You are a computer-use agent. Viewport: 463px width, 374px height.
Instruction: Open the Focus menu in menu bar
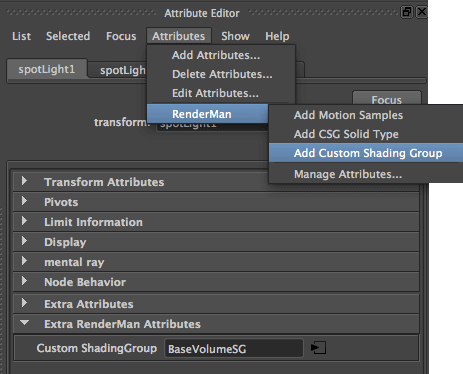[121, 36]
